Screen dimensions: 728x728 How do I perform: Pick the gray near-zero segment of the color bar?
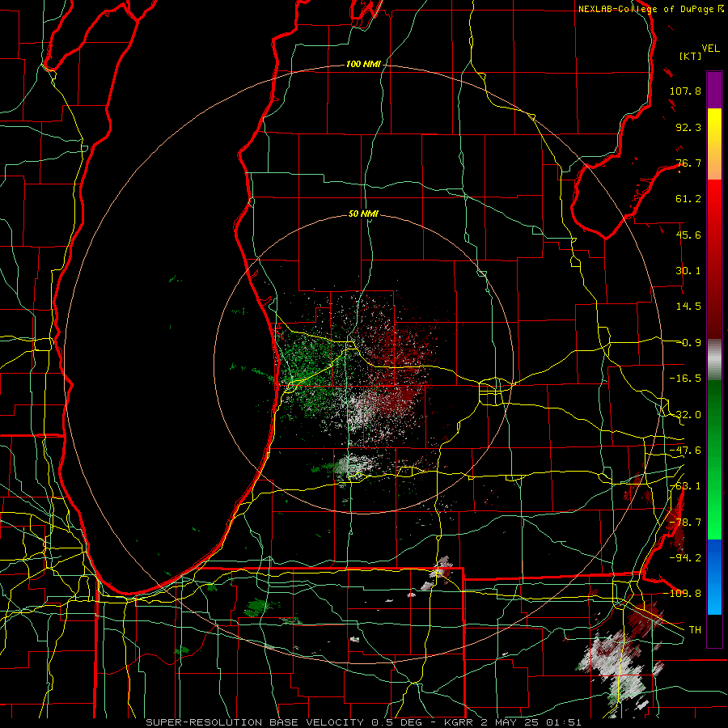[x=714, y=360]
